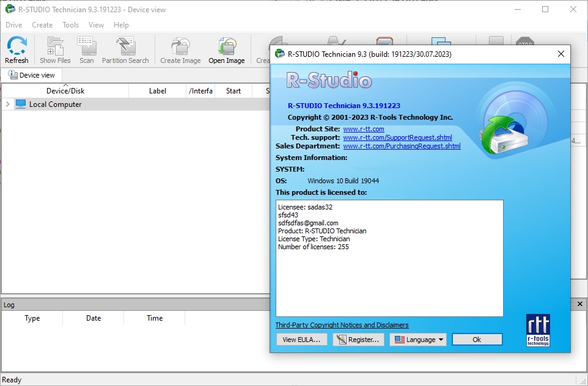The image size is (588, 386).
Task: Click the Create Image toolbar icon
Action: [180, 50]
